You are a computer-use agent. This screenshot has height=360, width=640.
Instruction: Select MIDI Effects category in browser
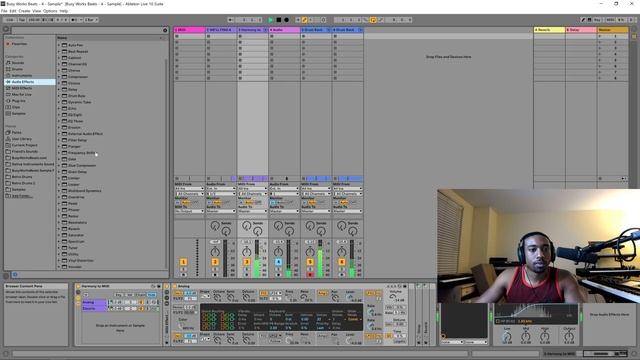point(22,88)
